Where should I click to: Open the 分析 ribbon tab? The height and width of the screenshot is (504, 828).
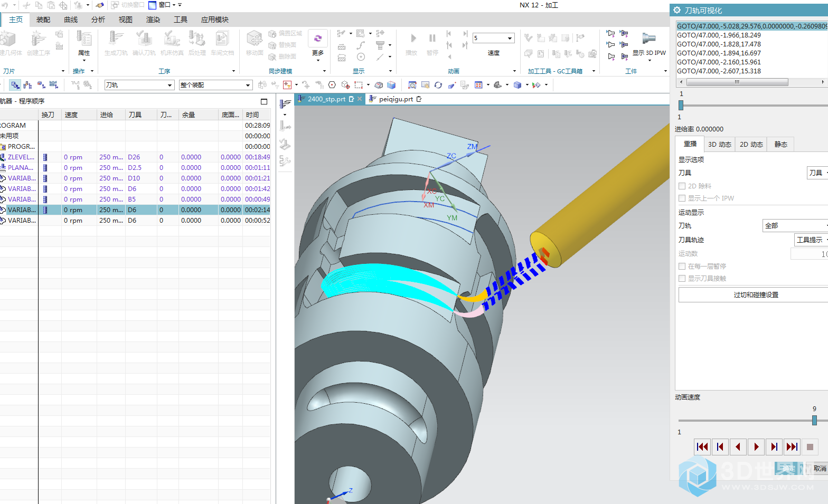tap(98, 20)
